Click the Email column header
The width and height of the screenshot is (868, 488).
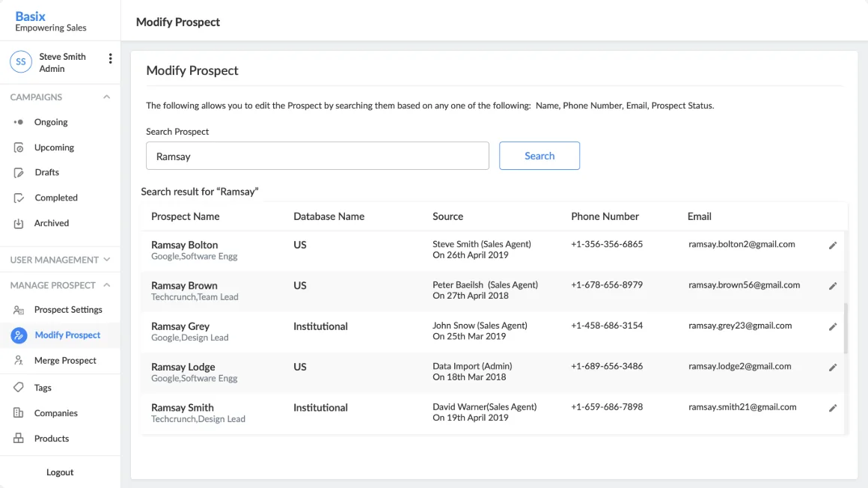(699, 216)
